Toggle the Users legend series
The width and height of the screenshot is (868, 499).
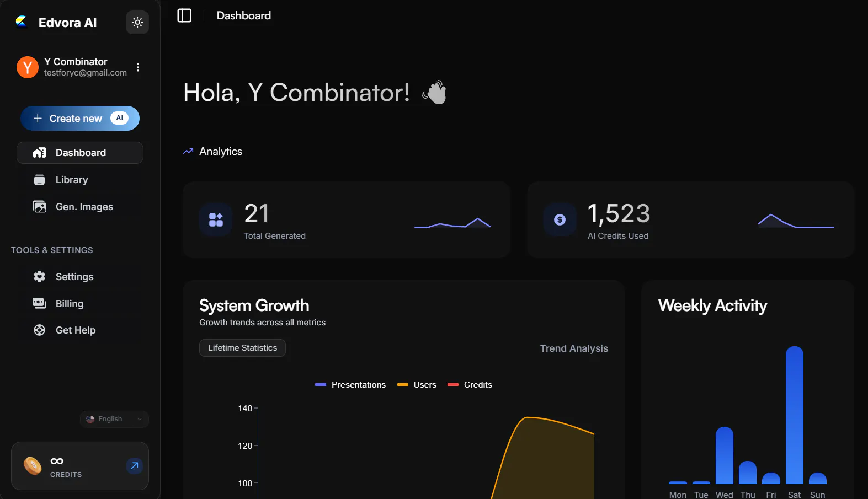click(417, 385)
